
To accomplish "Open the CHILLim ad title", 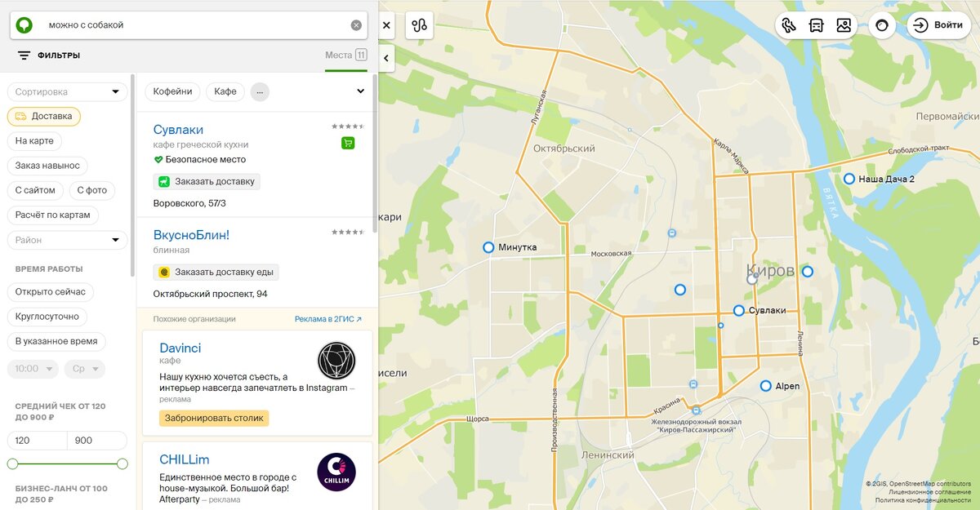I will click(185, 459).
